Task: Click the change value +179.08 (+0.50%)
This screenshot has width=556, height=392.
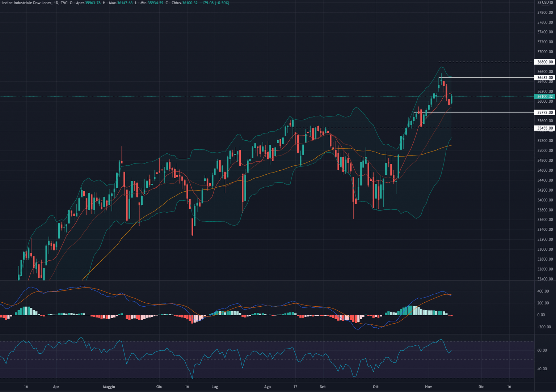Action: point(214,3)
